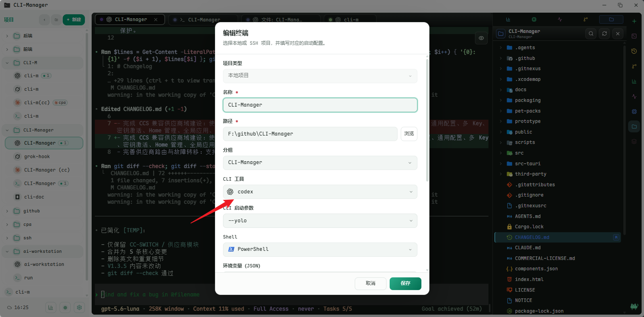Click the statistics chart icon in sidebar footer
Screen dimensions: 644x317
tap(51, 307)
